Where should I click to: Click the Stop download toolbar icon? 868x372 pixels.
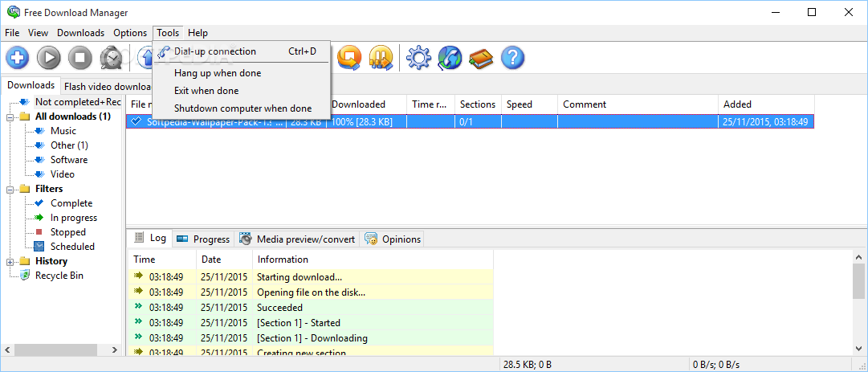click(x=80, y=57)
